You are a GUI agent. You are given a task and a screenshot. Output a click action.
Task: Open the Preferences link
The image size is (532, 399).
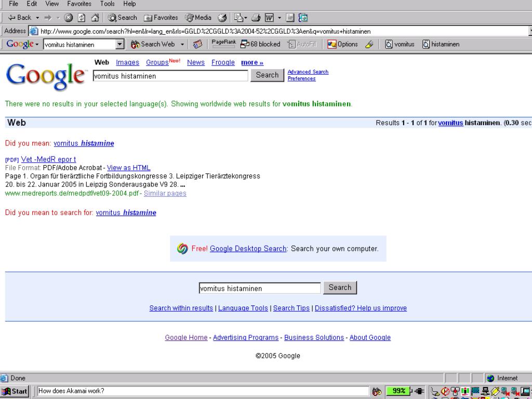pyautogui.click(x=301, y=78)
